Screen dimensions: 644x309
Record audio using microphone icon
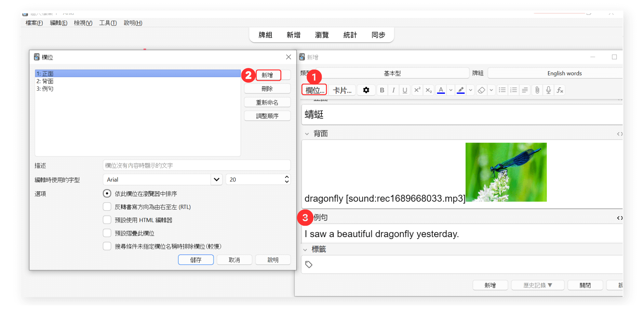548,90
